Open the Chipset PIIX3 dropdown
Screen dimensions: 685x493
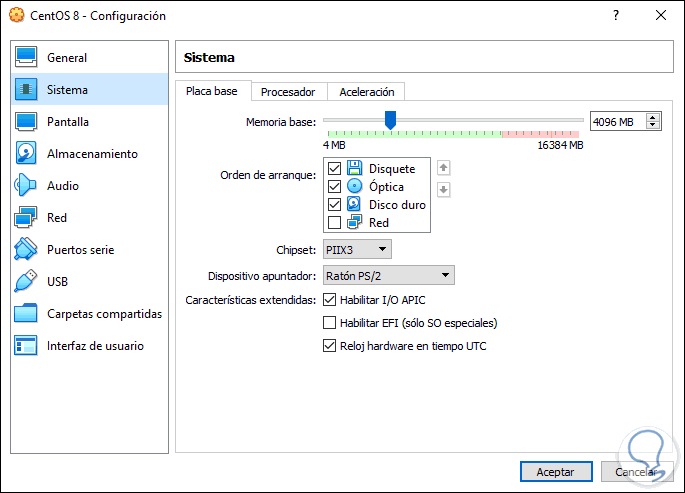point(357,249)
